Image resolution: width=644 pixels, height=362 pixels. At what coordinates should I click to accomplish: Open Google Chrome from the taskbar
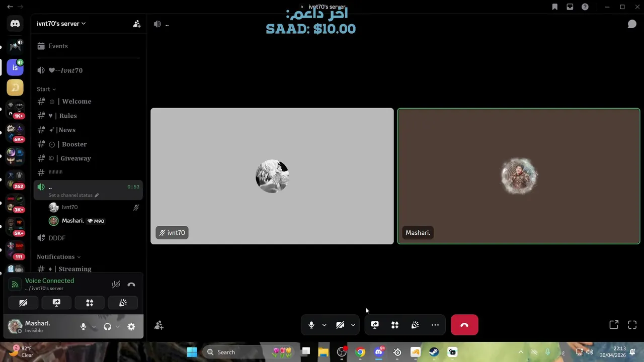[x=360, y=352]
